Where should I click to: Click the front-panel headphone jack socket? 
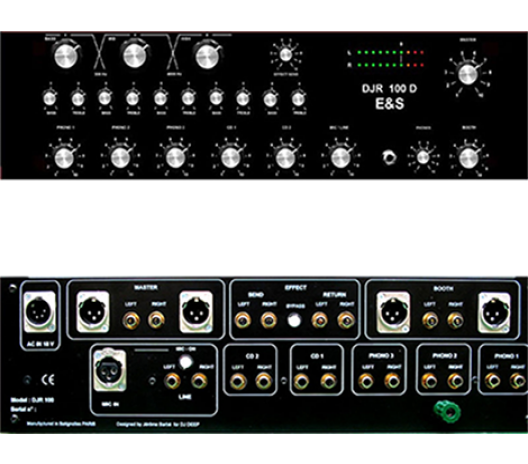(x=389, y=157)
